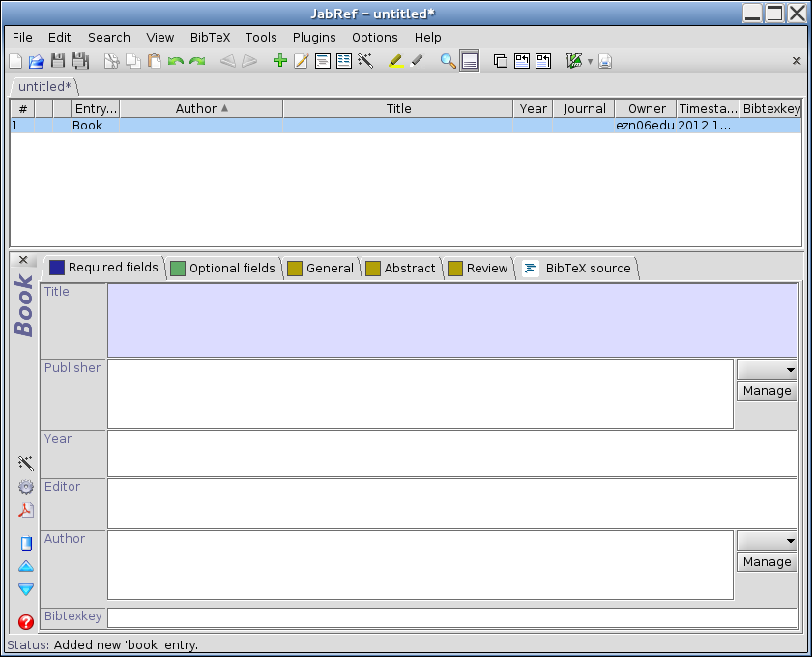Click Manage button beside Author field
The height and width of the screenshot is (657, 812).
(x=767, y=562)
